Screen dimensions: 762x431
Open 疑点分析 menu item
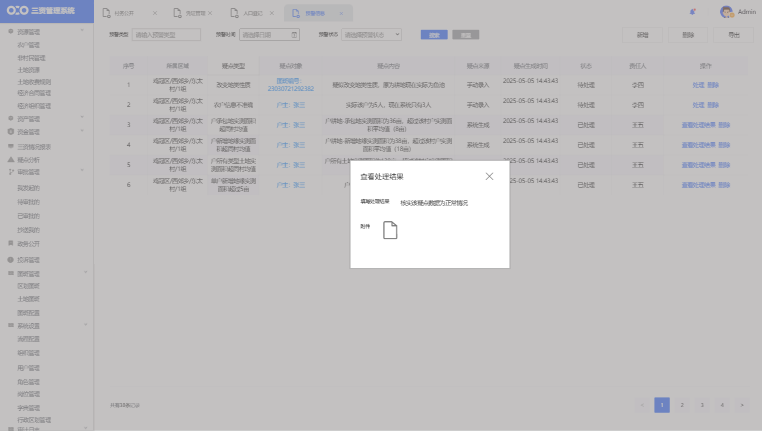point(29,160)
